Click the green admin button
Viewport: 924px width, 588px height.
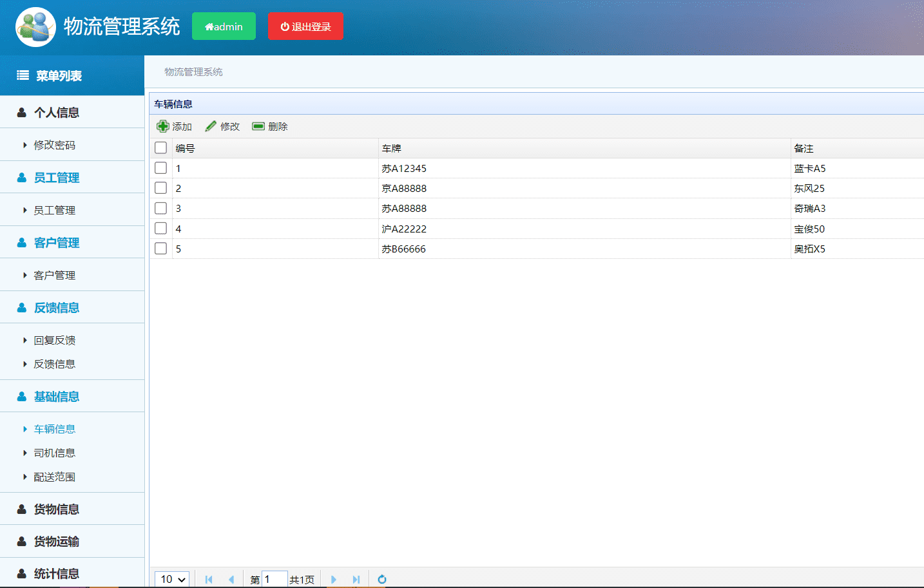224,26
